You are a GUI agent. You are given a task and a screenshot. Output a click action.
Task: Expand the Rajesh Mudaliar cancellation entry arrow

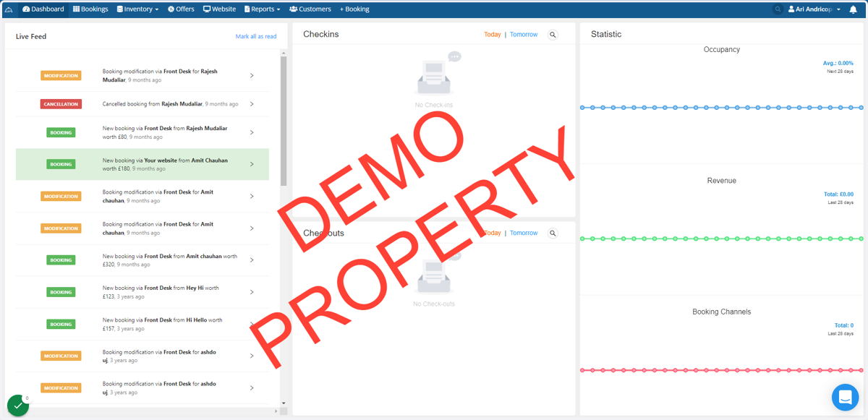point(252,104)
